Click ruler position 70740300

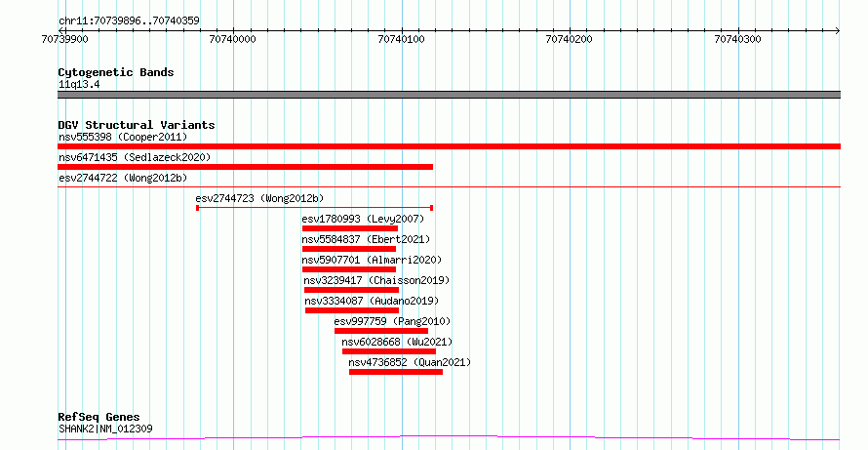pos(738,39)
